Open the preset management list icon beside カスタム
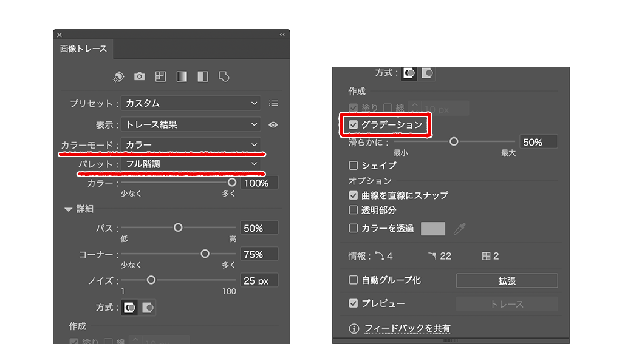This screenshot has width=622, height=364. (273, 103)
